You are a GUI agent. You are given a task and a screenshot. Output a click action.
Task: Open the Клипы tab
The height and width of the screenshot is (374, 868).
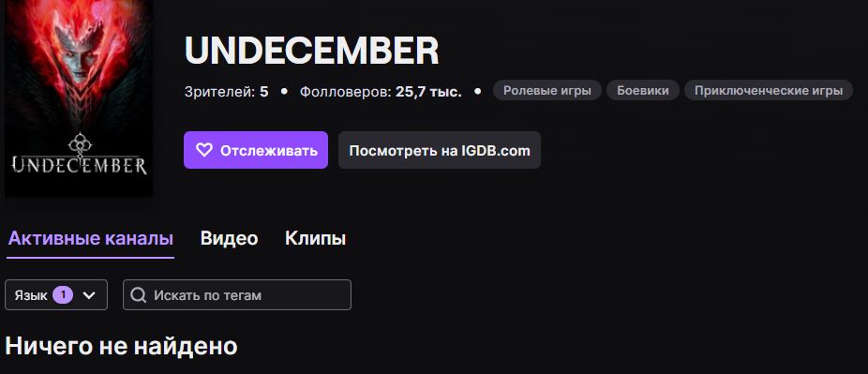(x=316, y=238)
